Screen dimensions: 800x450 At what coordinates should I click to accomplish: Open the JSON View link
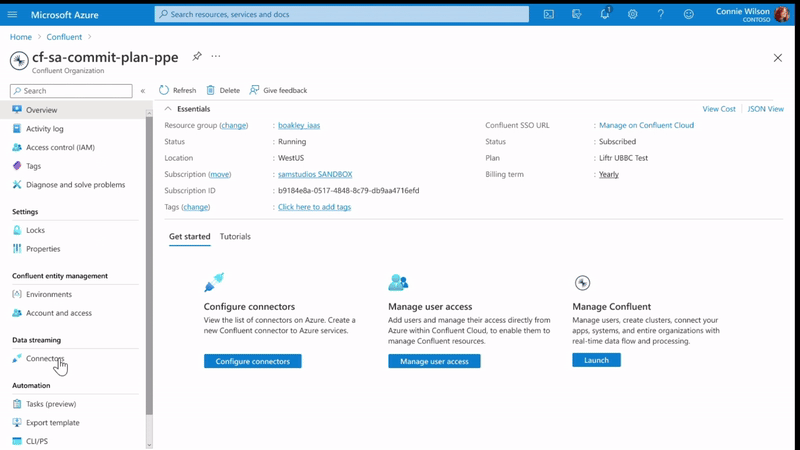(765, 109)
